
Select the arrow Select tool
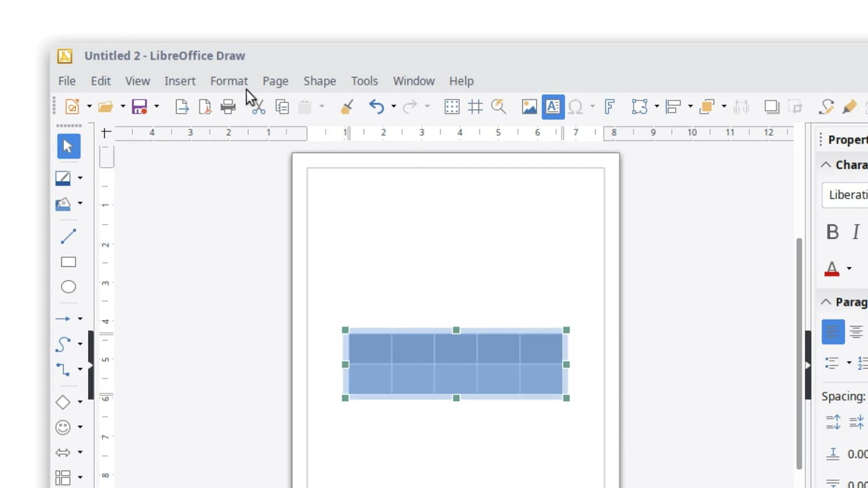[68, 146]
